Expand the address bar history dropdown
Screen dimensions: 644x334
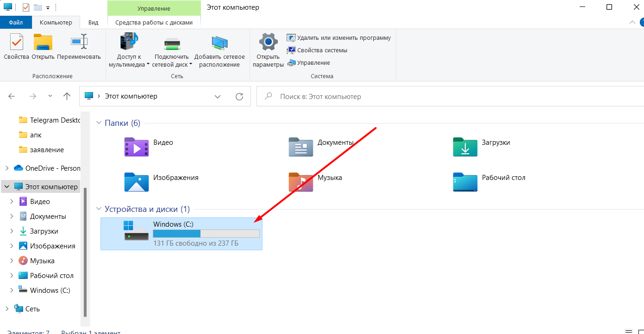pyautogui.click(x=218, y=97)
